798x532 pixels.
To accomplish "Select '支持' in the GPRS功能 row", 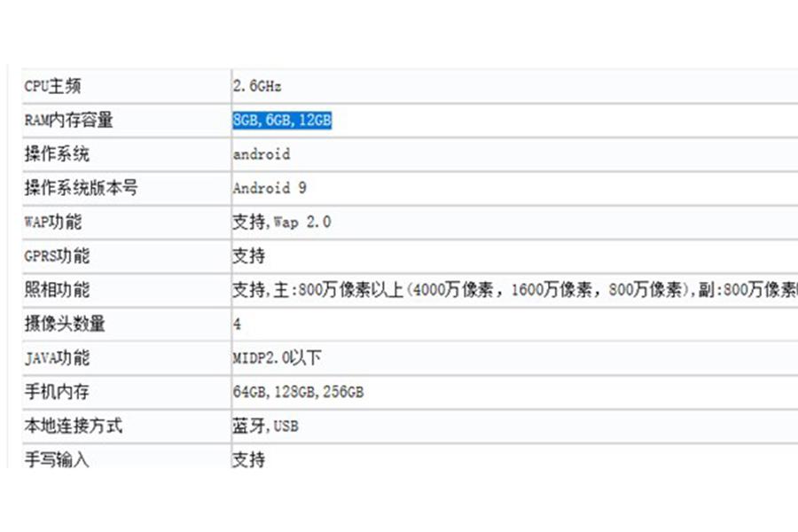I will tap(249, 255).
